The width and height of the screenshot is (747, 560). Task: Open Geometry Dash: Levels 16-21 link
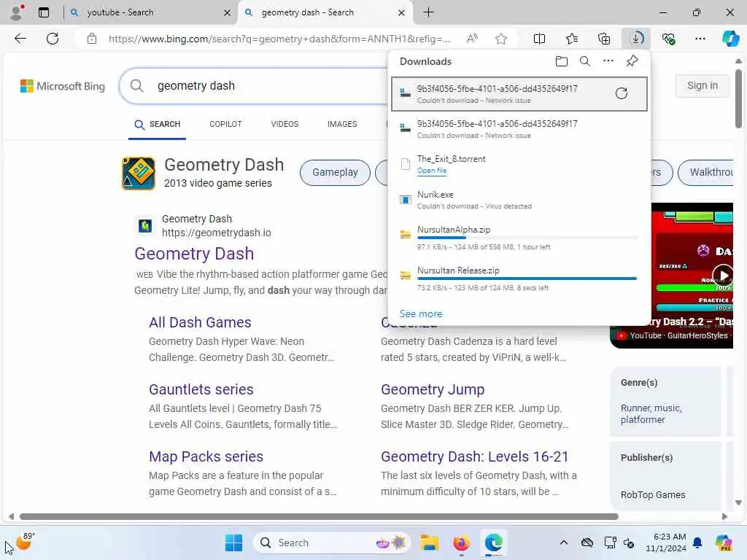474,456
